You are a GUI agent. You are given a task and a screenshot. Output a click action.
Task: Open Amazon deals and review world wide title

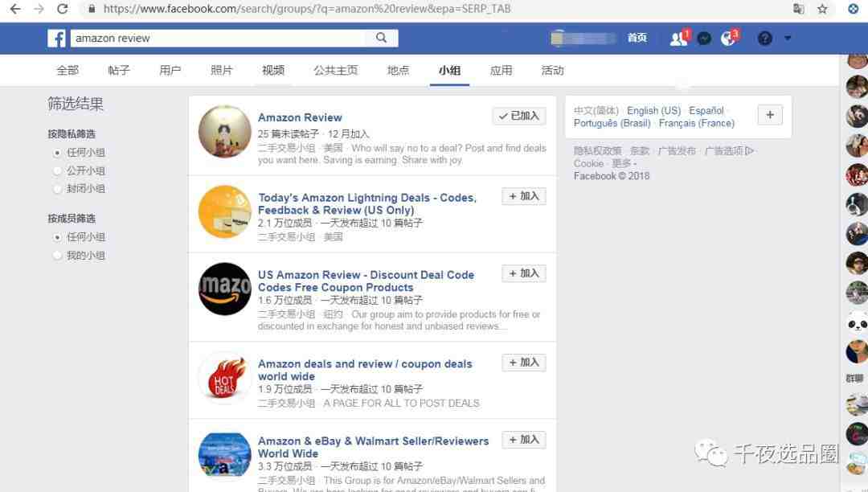pos(365,370)
